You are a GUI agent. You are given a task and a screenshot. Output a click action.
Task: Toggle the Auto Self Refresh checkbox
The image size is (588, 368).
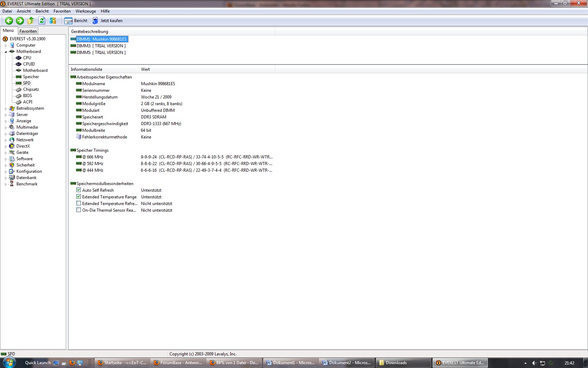click(79, 190)
